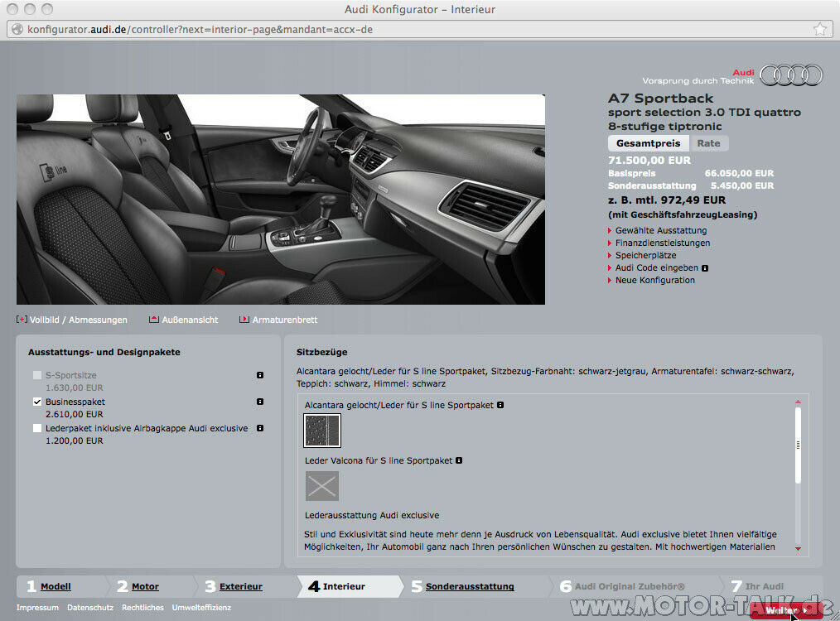This screenshot has height=621, width=840.
Task: Check Lederpaket inklusive Airbagkappe Audi exclusive
Action: [x=36, y=428]
